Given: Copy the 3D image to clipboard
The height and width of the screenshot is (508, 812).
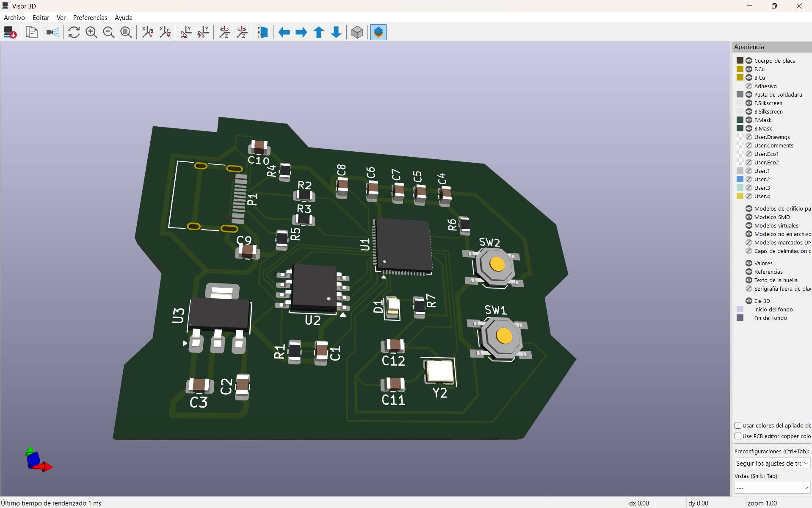Looking at the screenshot, I should coord(32,32).
